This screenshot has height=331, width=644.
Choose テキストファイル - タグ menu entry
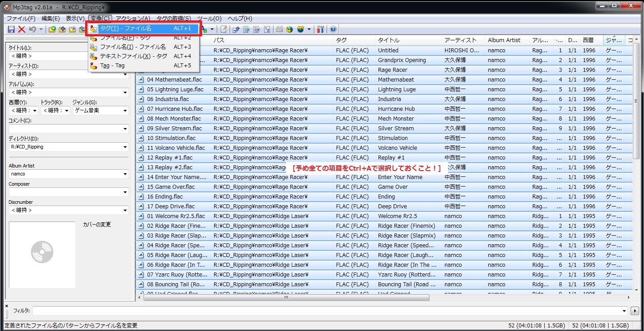pos(144,56)
